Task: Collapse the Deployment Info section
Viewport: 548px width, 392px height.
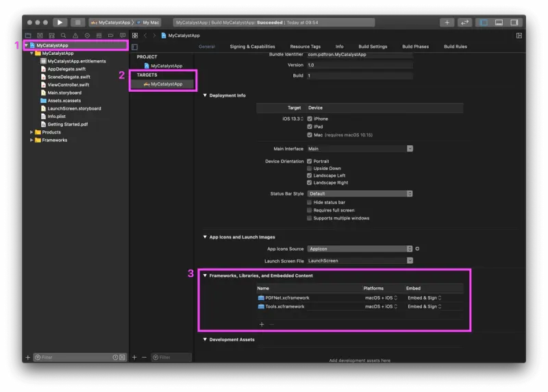Action: coord(205,95)
